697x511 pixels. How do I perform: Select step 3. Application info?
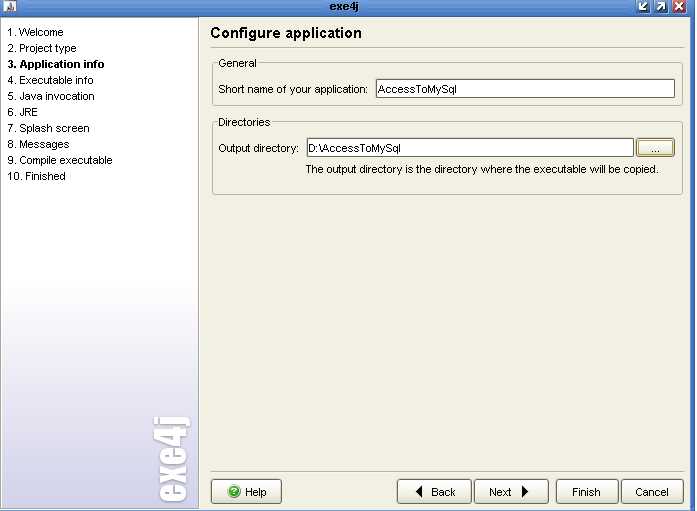pyautogui.click(x=56, y=64)
